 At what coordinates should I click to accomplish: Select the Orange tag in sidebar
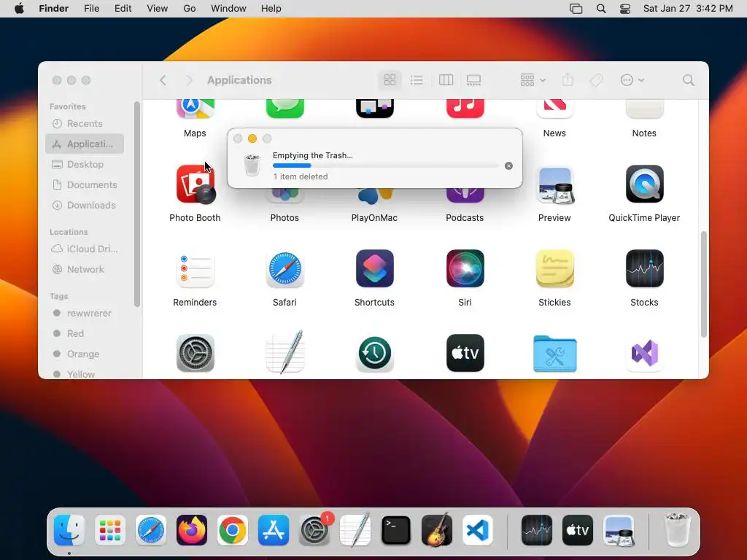(85, 354)
